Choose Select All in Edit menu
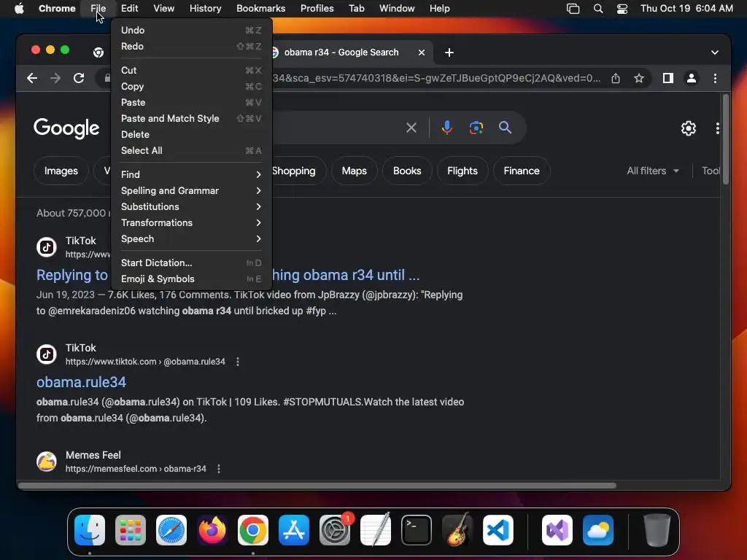 191,150
